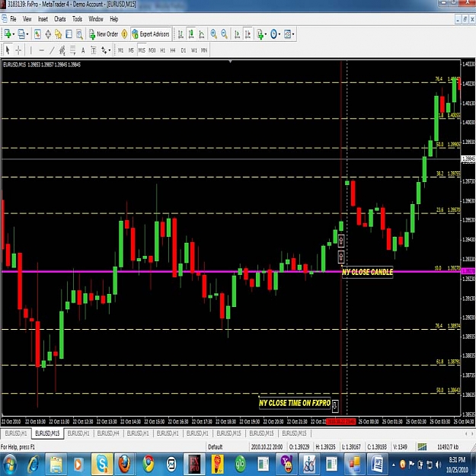Screen dimensions: 476x476
Task: Select the Crosshair tool
Action: coord(18,50)
